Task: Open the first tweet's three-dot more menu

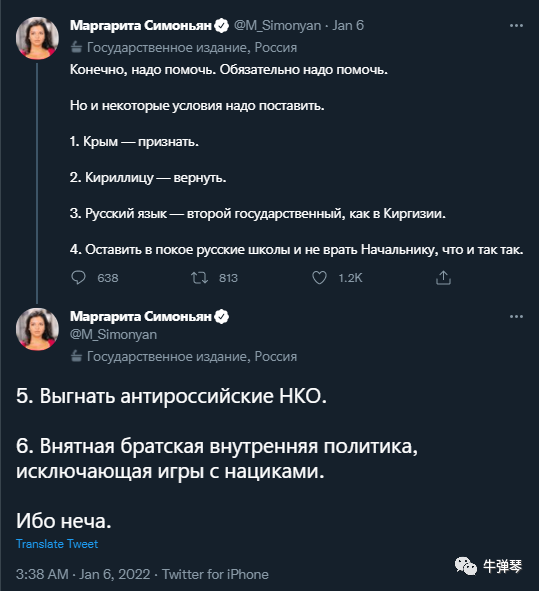Action: [516, 25]
